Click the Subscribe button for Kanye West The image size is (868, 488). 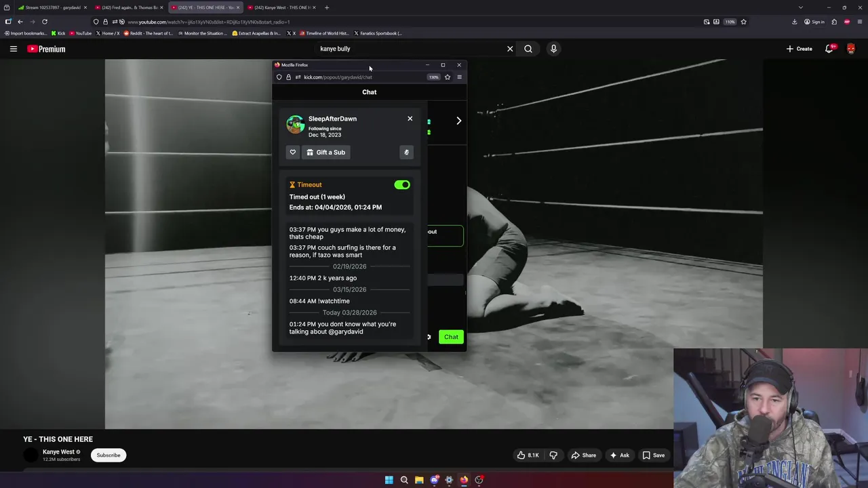click(108, 455)
